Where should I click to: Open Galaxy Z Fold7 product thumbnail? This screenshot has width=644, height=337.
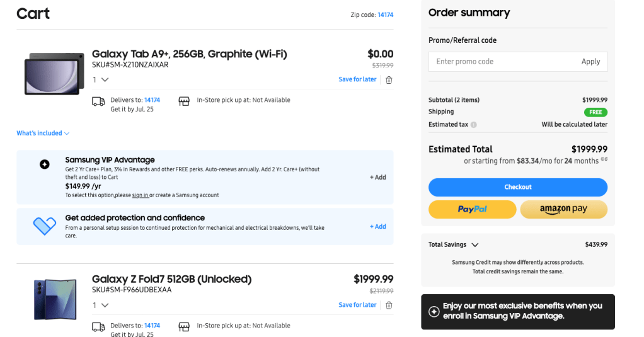pos(55,299)
